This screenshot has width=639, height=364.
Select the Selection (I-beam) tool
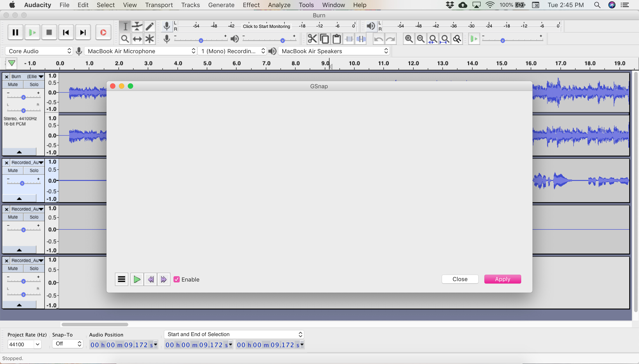pyautogui.click(x=125, y=26)
